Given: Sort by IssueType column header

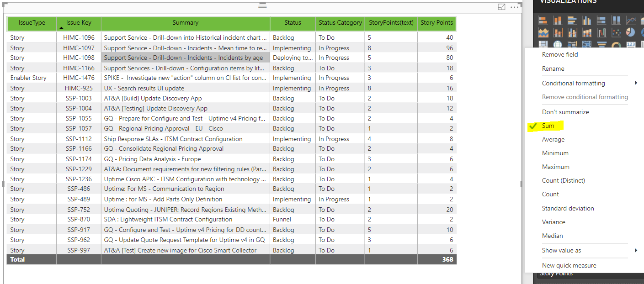Looking at the screenshot, I should [32, 23].
